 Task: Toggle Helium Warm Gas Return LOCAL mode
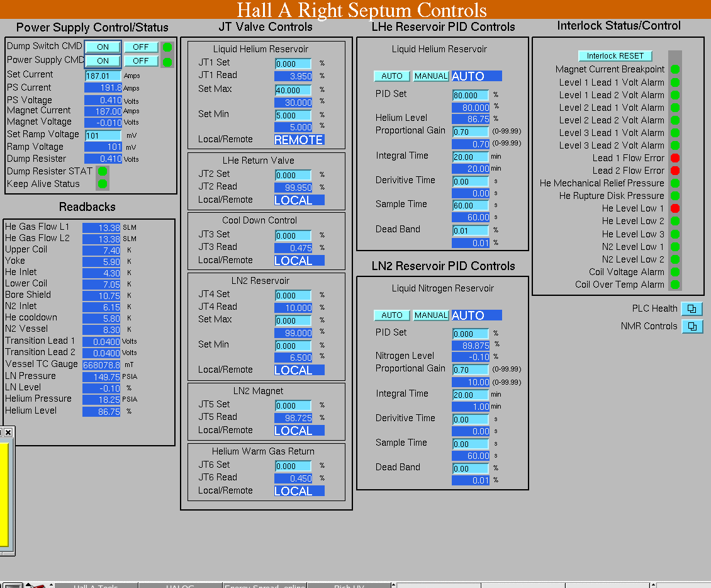[x=300, y=490]
